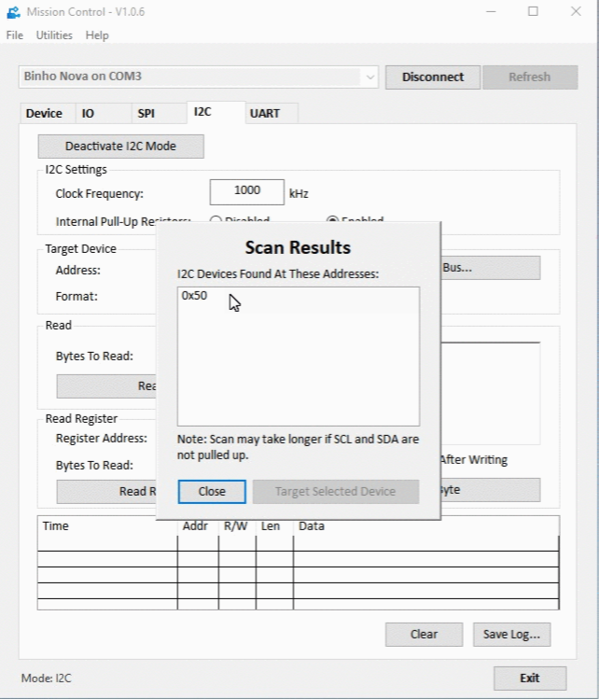599x700 pixels.
Task: Click Deactivate I2C Mode button
Action: 120,147
